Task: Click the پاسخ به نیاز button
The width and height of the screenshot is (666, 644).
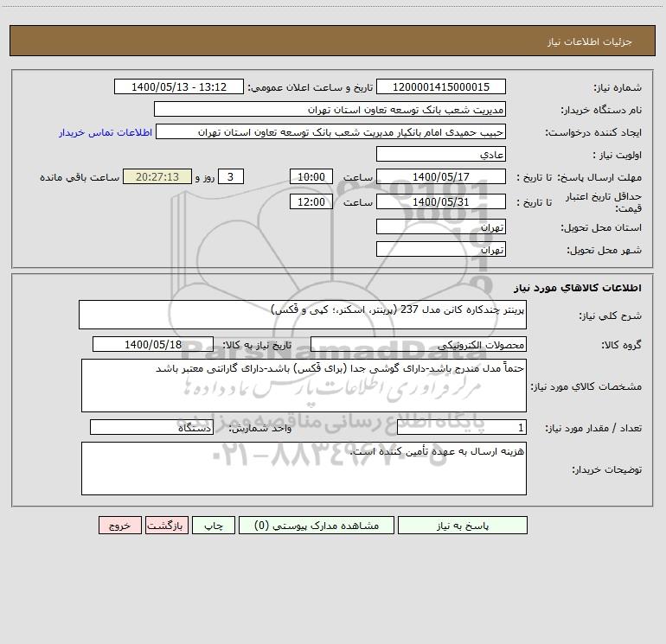Action: click(x=463, y=526)
